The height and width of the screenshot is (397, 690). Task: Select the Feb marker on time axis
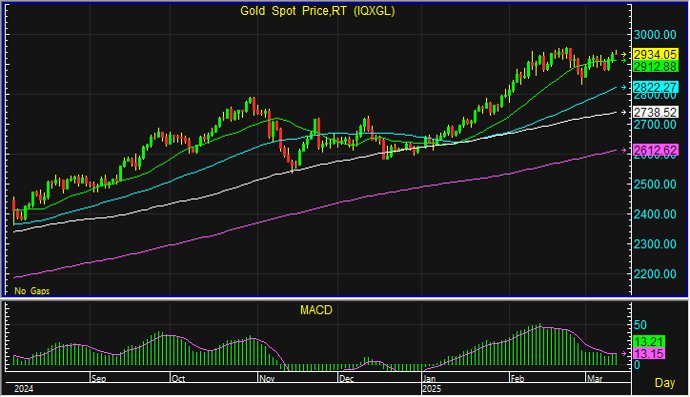point(518,378)
